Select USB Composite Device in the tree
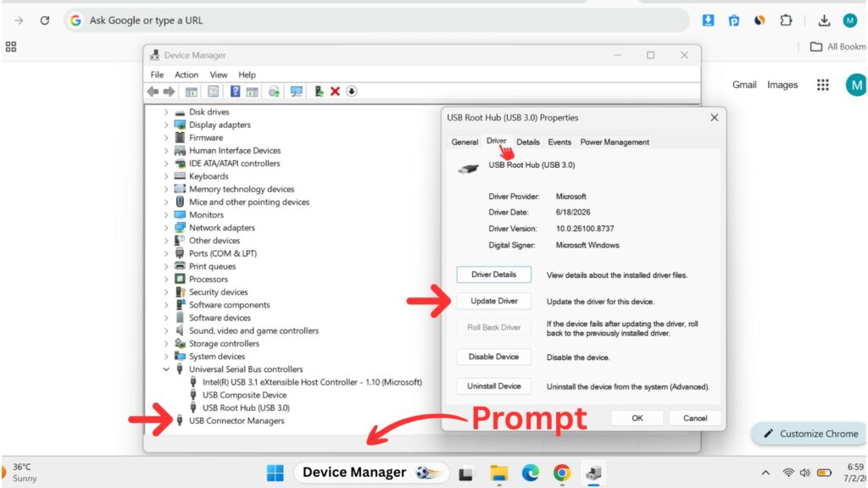 click(x=244, y=395)
